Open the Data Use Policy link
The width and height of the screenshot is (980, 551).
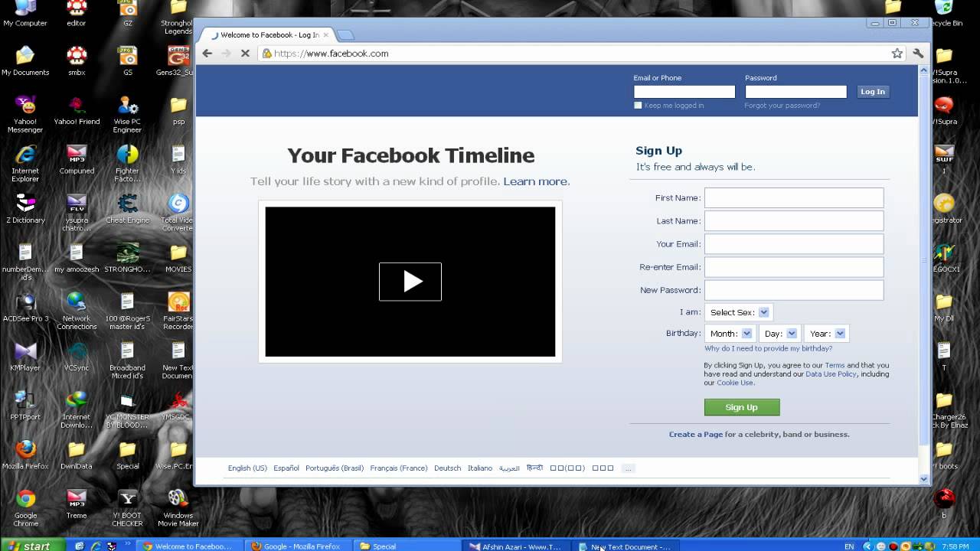coord(831,374)
